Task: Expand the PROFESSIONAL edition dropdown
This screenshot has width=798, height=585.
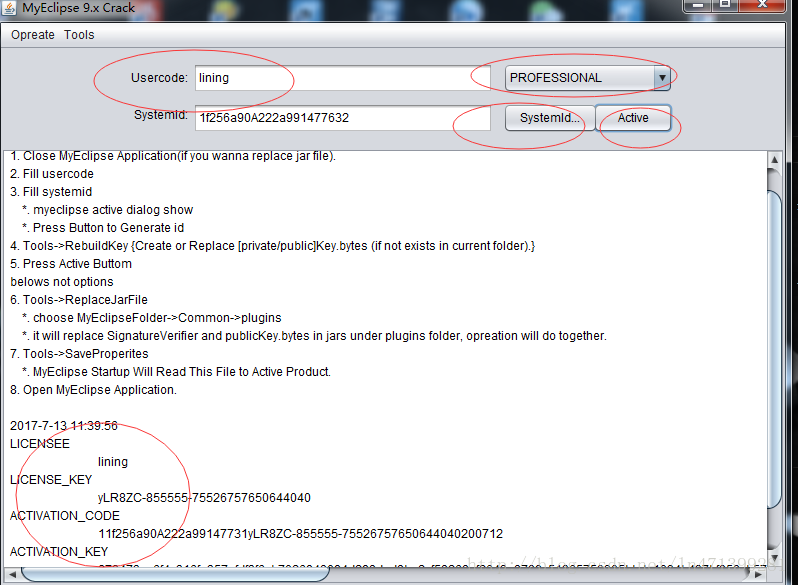Action: coord(662,78)
